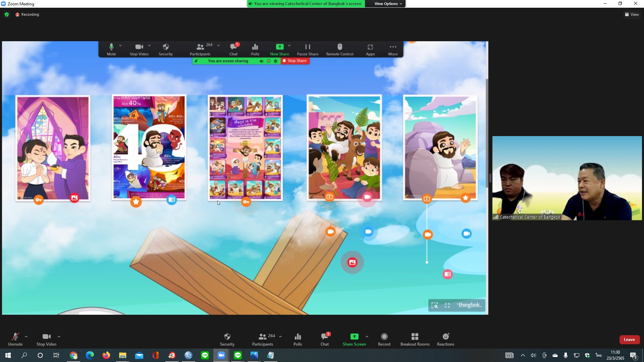Expand participants options arrow in bottom toolbar
The height and width of the screenshot is (362, 644).
(x=280, y=337)
